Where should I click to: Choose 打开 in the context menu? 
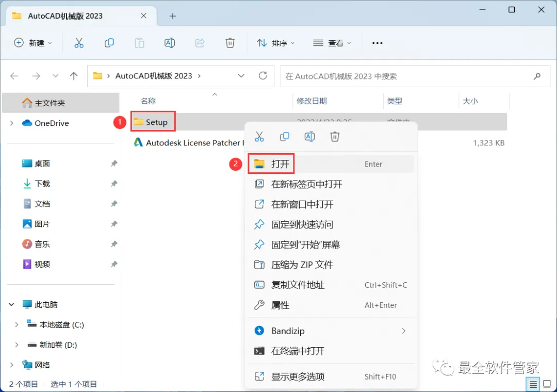coord(331,164)
